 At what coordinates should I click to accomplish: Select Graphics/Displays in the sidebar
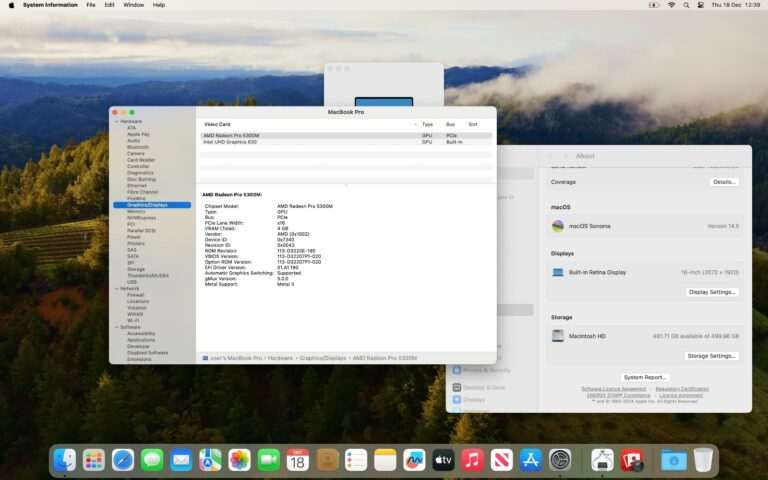(152, 205)
